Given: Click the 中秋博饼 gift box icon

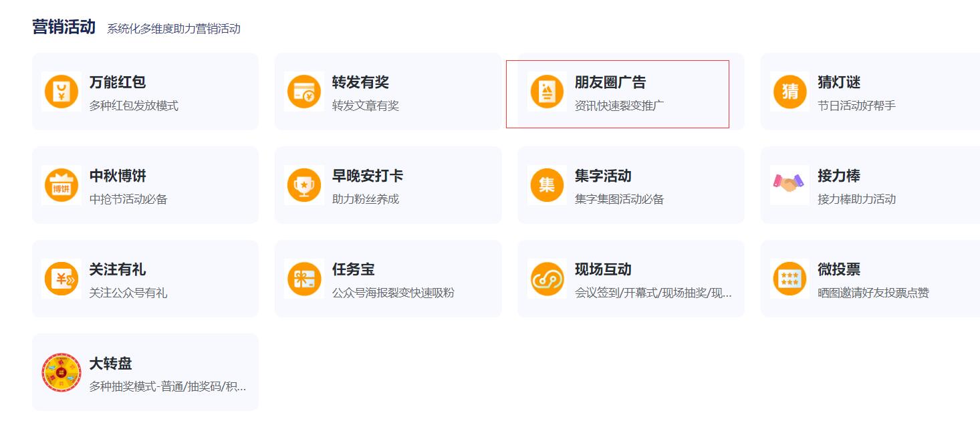Looking at the screenshot, I should click(x=62, y=185).
